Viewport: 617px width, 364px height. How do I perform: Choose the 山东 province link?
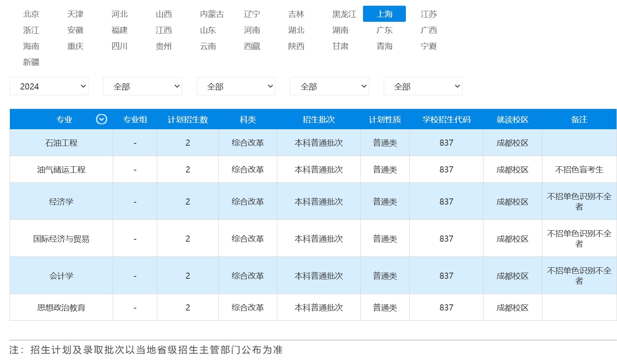208,30
